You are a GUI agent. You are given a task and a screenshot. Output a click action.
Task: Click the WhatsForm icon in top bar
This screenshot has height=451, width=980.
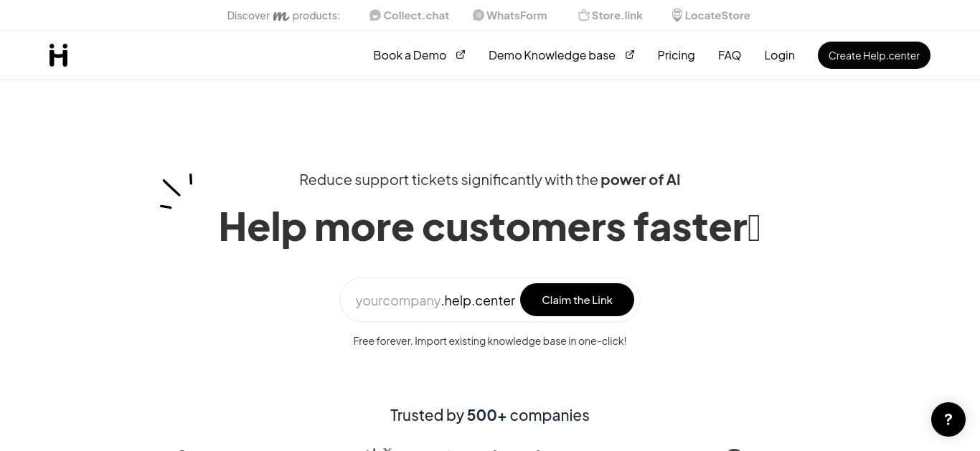(479, 15)
